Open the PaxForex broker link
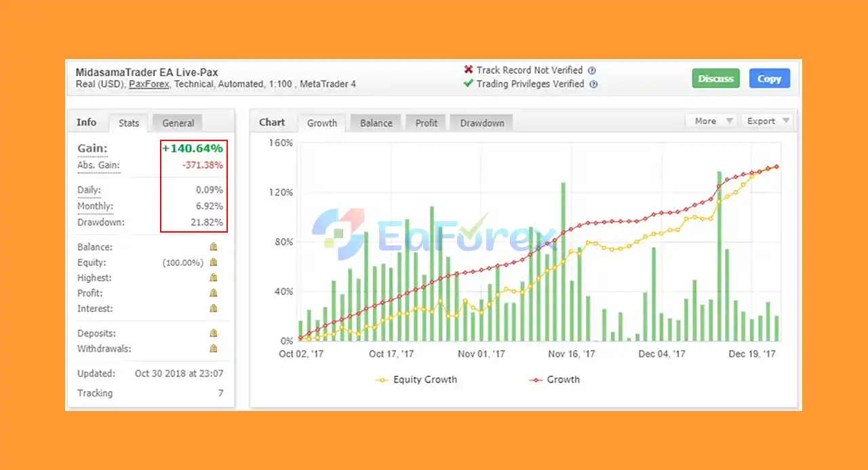This screenshot has height=470, width=868. (149, 84)
